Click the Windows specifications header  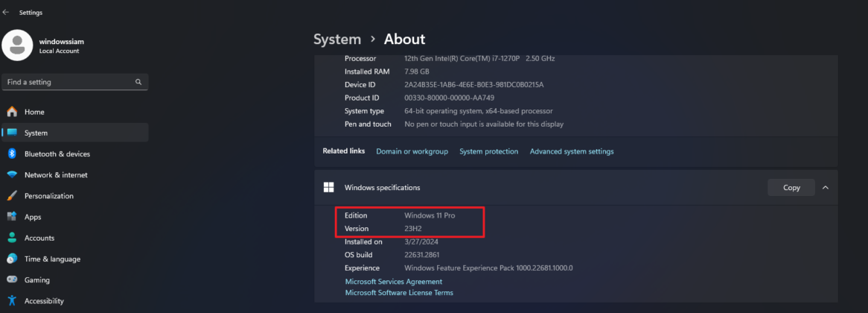pyautogui.click(x=575, y=188)
